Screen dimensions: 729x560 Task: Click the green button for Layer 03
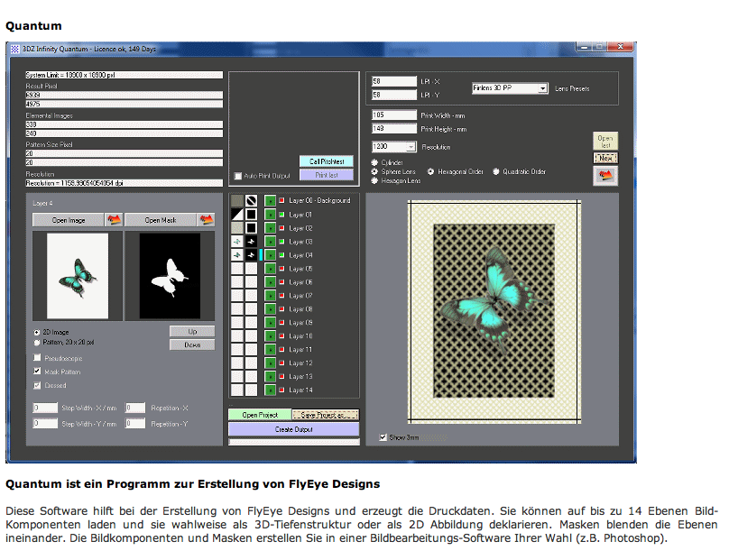coord(270,242)
